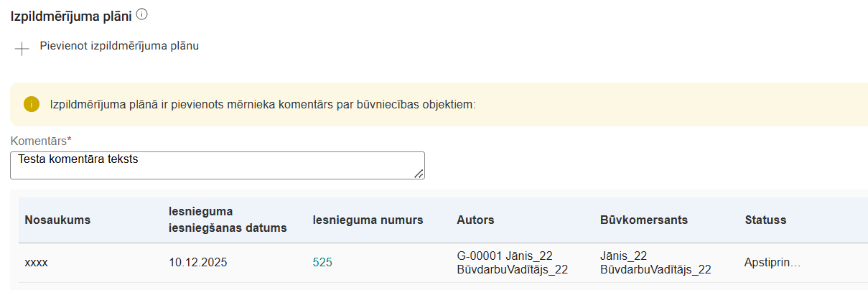Focus the Komentārs text field
Screen dimensions: 868x290
coord(215,165)
